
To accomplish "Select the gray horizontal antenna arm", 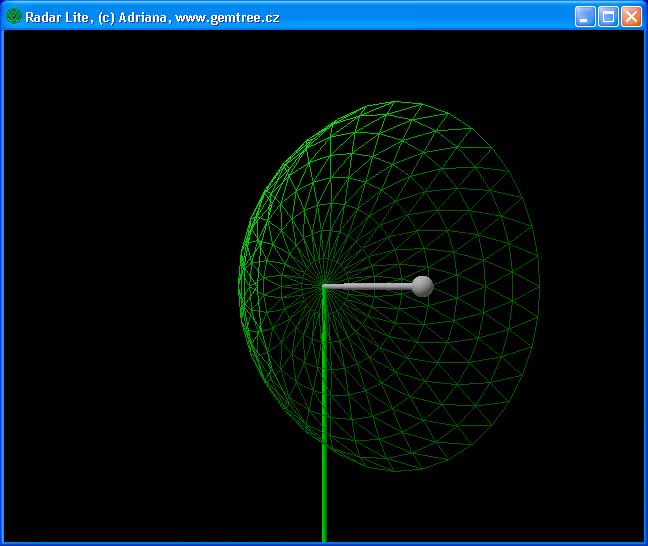I will (x=370, y=287).
